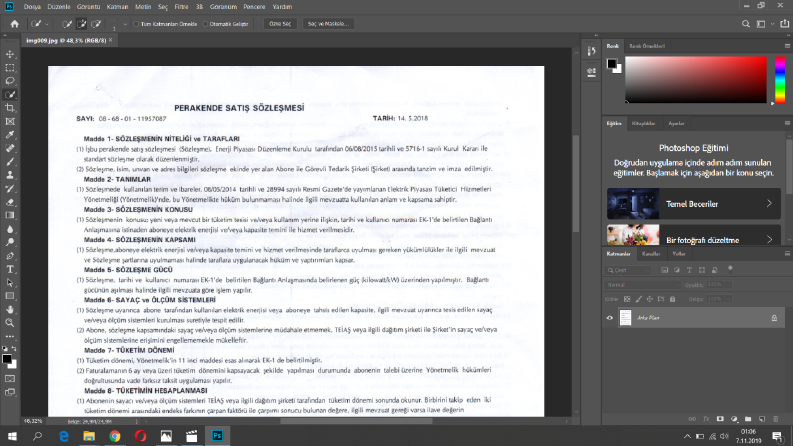Image resolution: width=793 pixels, height=446 pixels.
Task: Click the Seç ve Maskele button
Action: point(328,24)
